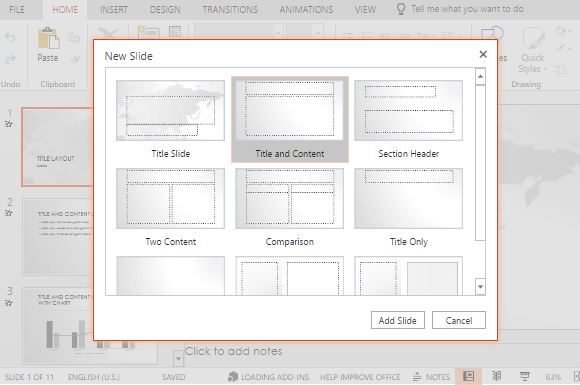
Task: Open Quick Styles in Drawing group
Action: [x=532, y=50]
